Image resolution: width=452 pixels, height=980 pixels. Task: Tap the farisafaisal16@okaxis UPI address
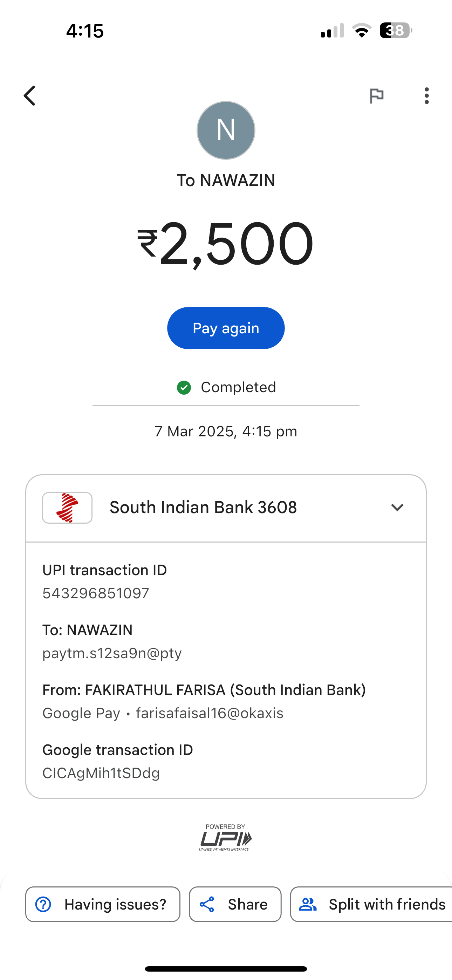tap(210, 713)
